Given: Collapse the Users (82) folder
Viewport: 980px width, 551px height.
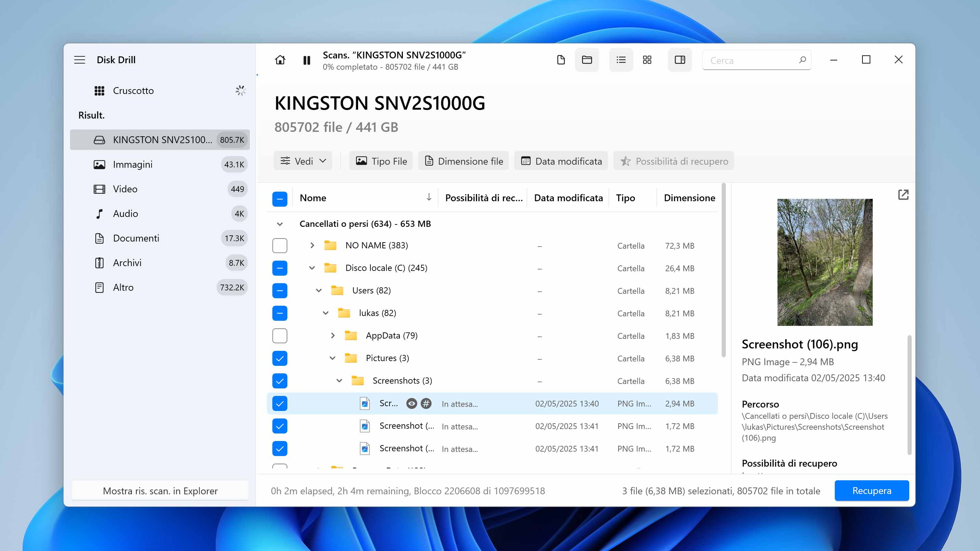Looking at the screenshot, I should [x=319, y=290].
